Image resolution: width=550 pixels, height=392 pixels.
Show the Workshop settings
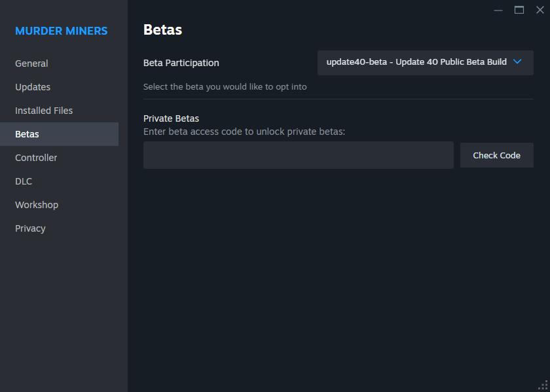click(x=37, y=205)
